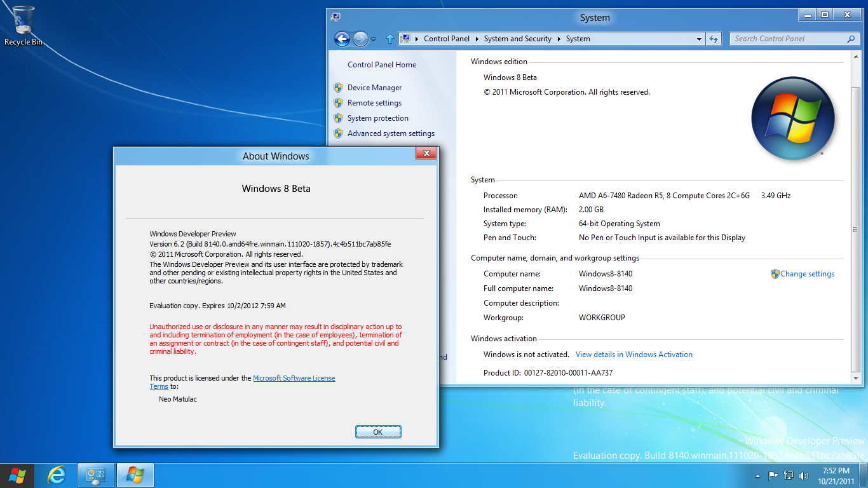Click the volume speaker icon in tray
Image resolution: width=868 pixels, height=488 pixels.
[x=804, y=475]
